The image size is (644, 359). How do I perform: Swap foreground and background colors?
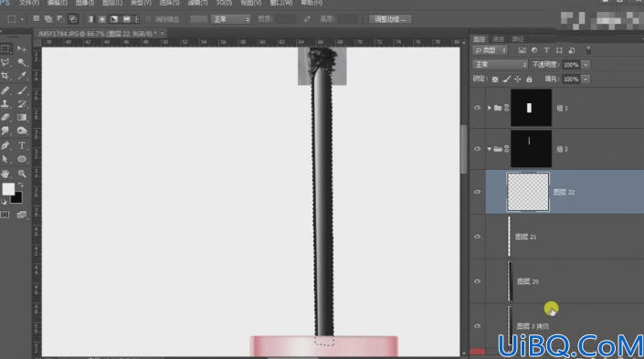[x=21, y=185]
